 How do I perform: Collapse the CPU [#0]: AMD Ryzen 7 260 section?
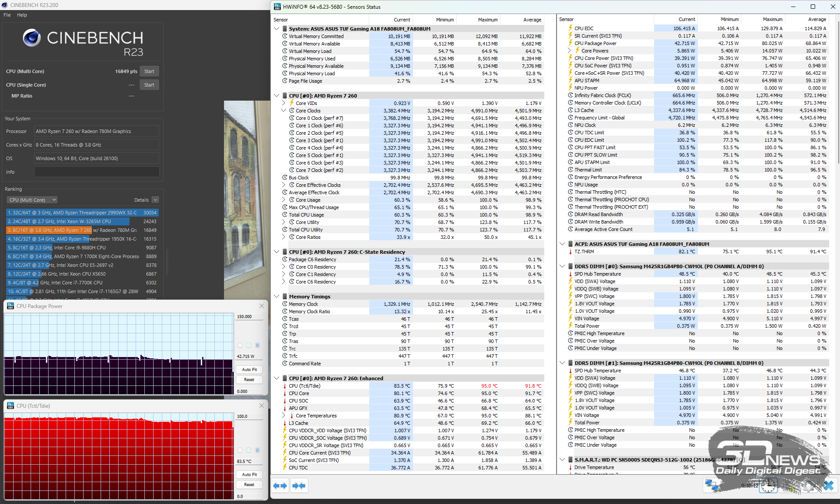pyautogui.click(x=276, y=96)
